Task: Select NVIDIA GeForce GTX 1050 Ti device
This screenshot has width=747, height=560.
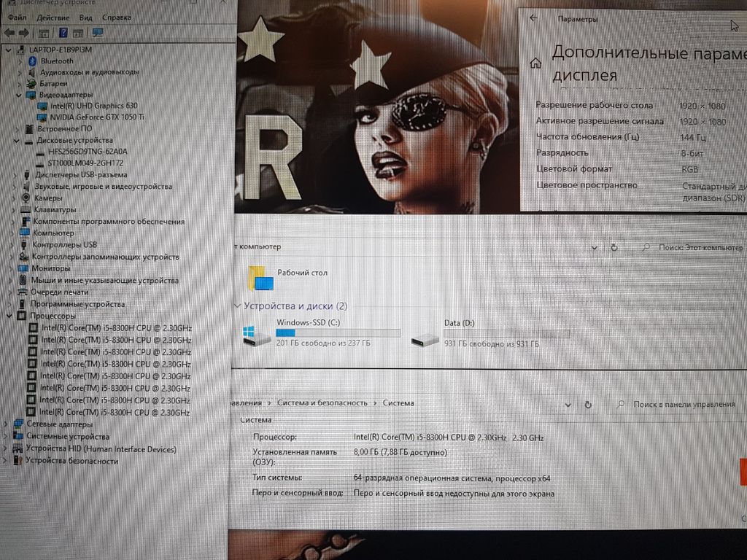Action: point(97,117)
